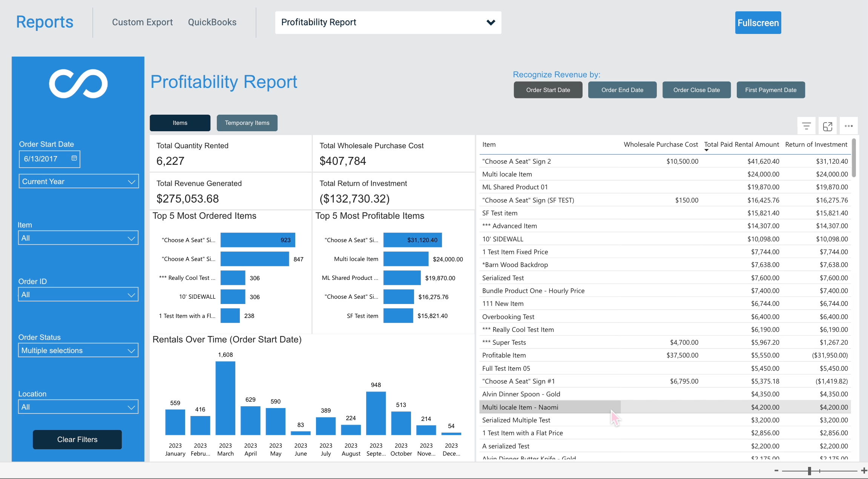Select the 2023 December bar in rentals chart
Image resolution: width=868 pixels, height=479 pixels.
click(x=451, y=434)
